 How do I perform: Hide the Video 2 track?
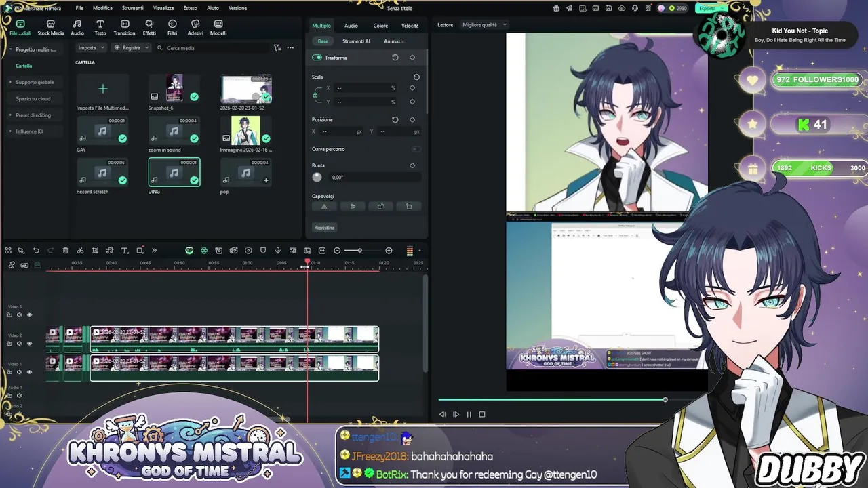pos(29,344)
